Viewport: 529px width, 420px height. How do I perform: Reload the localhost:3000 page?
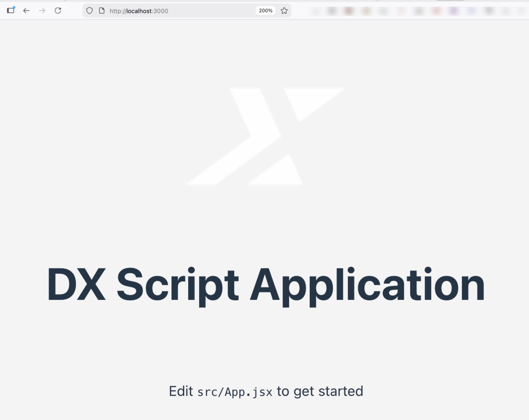pyautogui.click(x=58, y=11)
